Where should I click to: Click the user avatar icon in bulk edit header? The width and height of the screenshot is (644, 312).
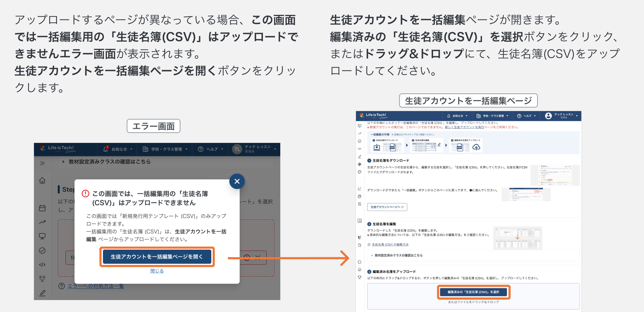tap(548, 116)
